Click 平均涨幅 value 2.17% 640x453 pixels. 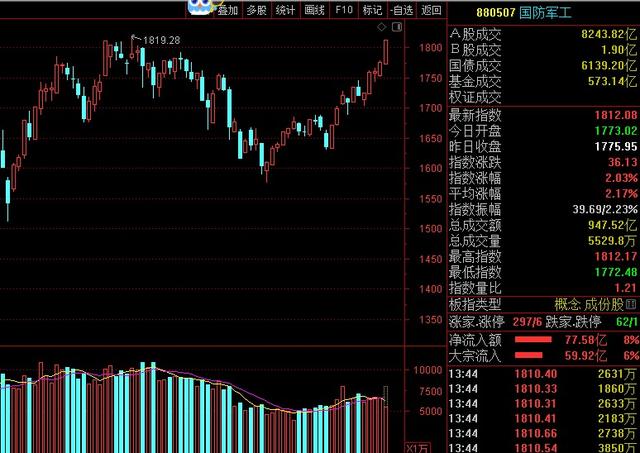[621, 194]
